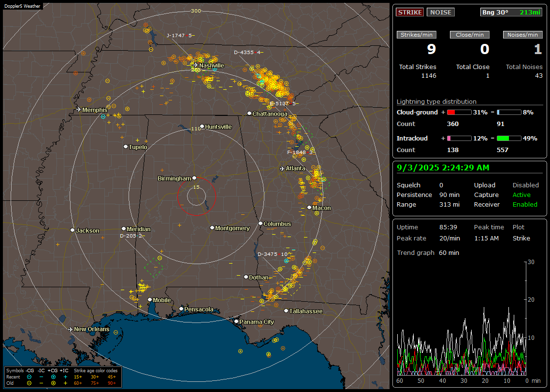This screenshot has height=392, width=550.
Task: Click the 90+ strike age color code
Action: tap(112, 383)
